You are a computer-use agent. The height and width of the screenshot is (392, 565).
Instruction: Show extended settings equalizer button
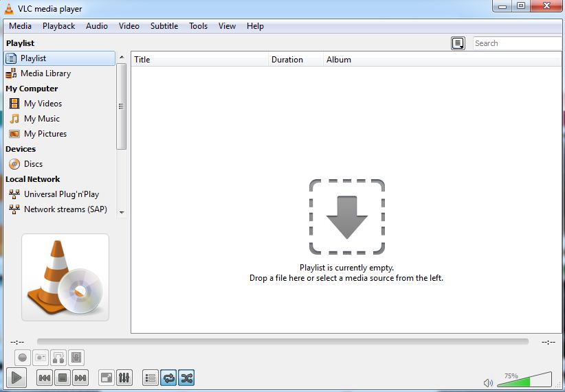(124, 378)
